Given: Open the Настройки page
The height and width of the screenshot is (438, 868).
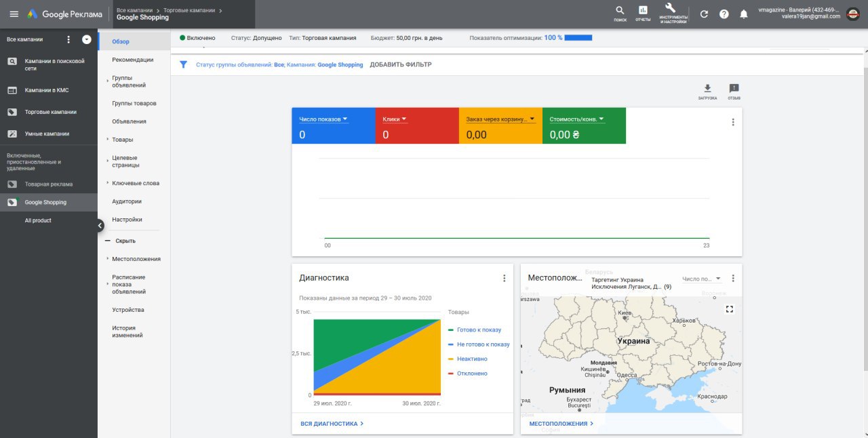Looking at the screenshot, I should (x=127, y=220).
